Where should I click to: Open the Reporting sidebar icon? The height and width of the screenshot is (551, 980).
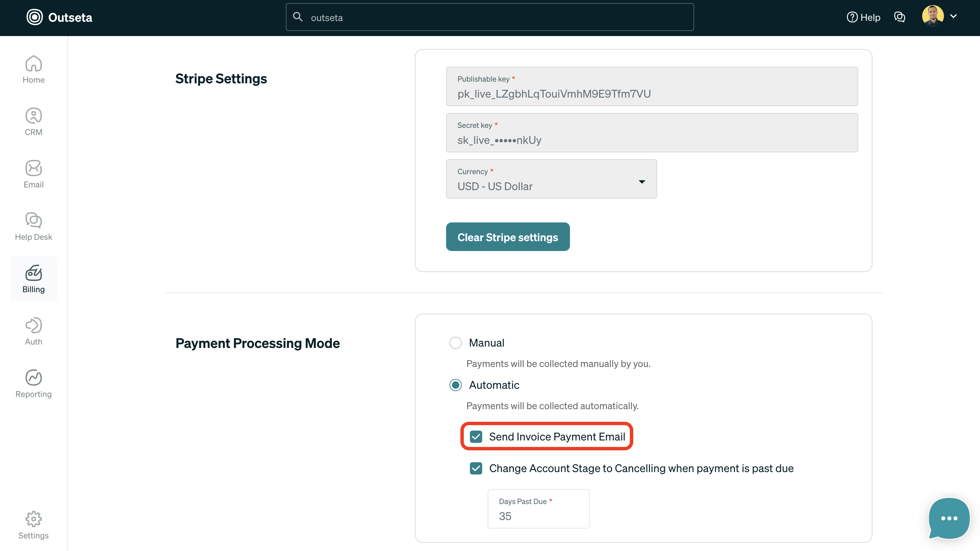click(33, 384)
